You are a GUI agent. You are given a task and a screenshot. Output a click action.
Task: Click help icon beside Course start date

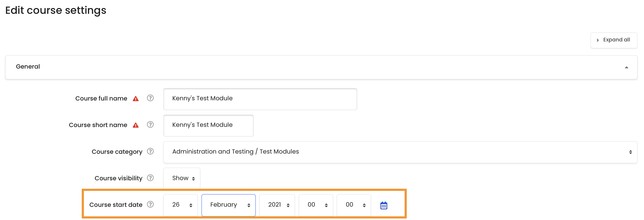[x=150, y=204]
